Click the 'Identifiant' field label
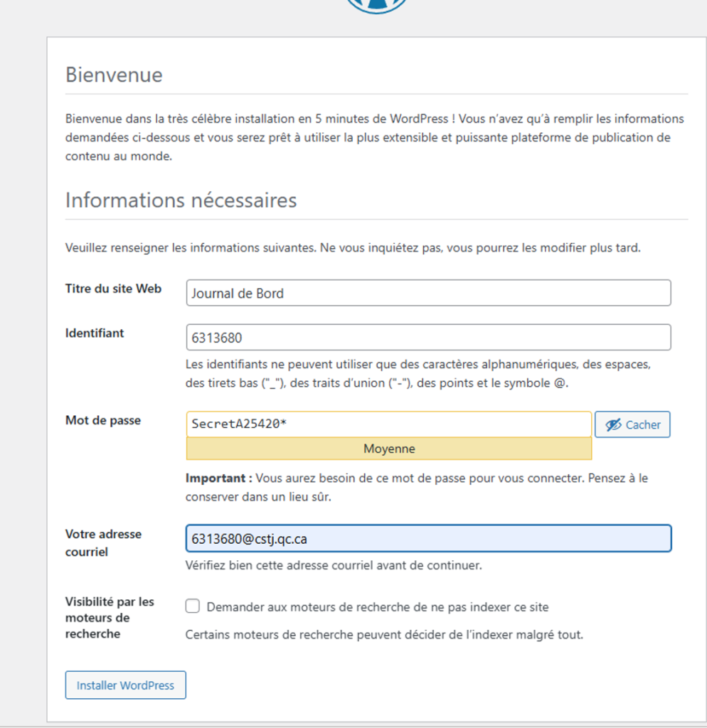 [95, 333]
